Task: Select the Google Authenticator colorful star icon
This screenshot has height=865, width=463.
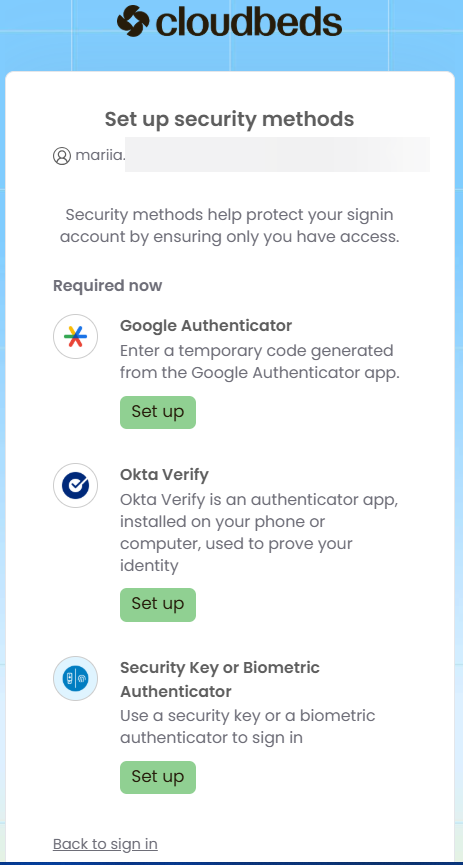Action: pyautogui.click(x=76, y=337)
